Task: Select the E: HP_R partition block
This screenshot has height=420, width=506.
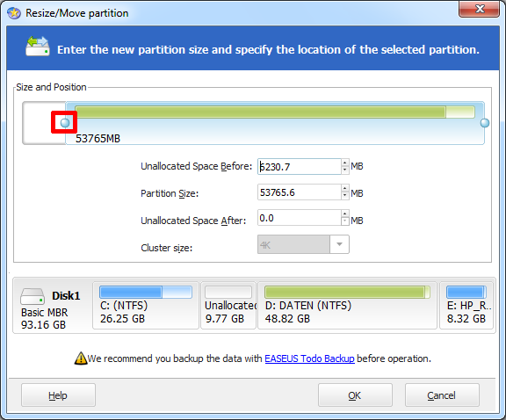Action: 466,306
